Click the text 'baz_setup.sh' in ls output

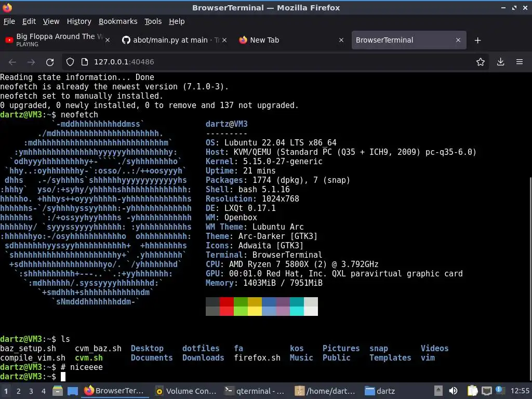point(28,349)
